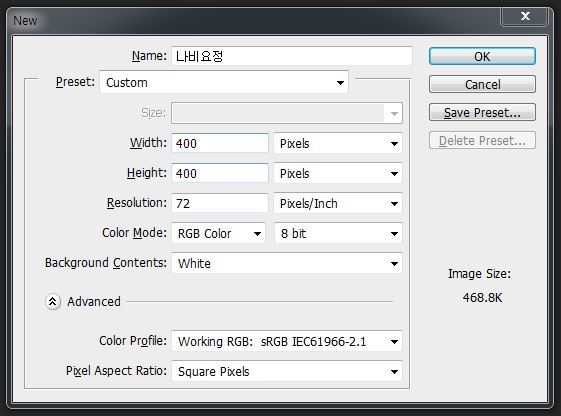Click the Cancel button
This screenshot has height=416, width=561.
(x=482, y=84)
